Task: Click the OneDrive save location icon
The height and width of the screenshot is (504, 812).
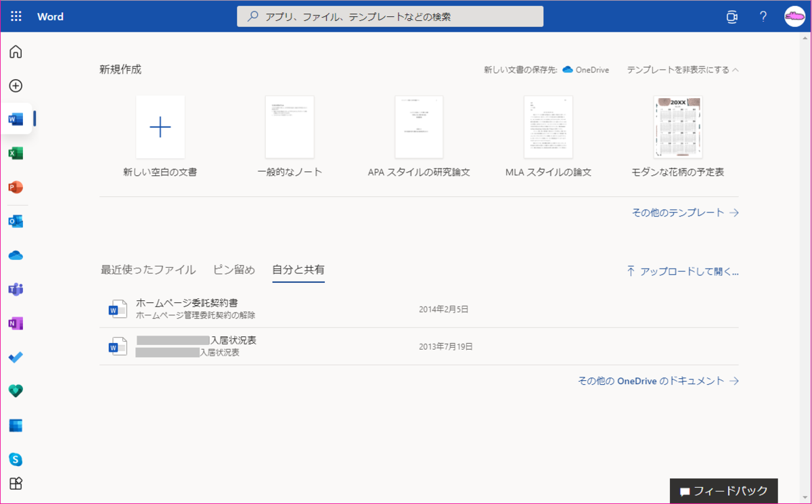Action: 568,70
